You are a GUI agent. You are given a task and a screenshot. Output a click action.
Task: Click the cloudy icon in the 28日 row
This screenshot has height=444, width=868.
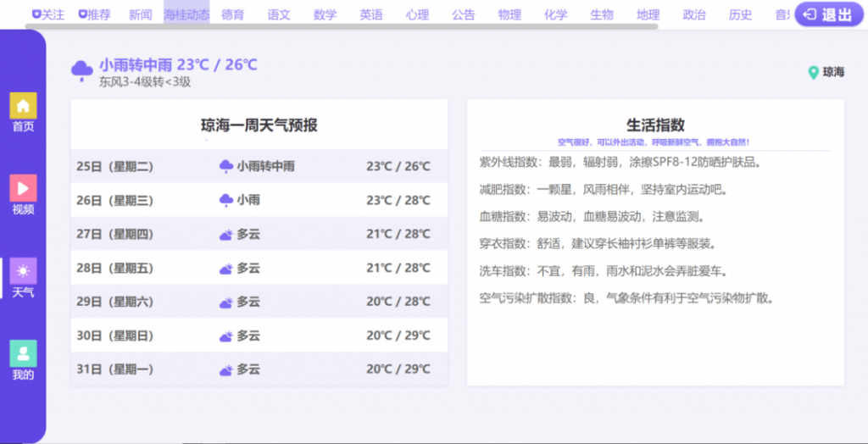tap(225, 269)
